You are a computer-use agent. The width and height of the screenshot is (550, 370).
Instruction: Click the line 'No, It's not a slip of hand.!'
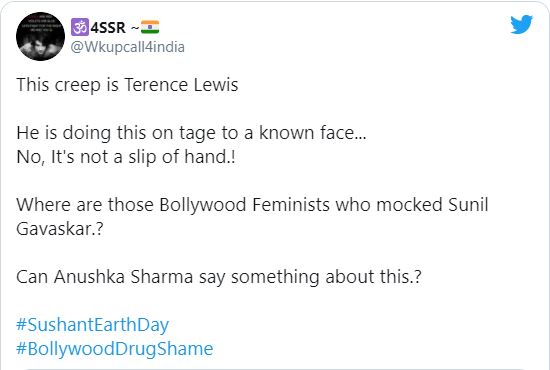click(126, 157)
